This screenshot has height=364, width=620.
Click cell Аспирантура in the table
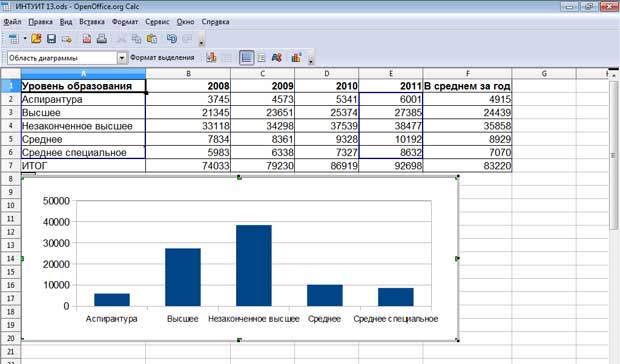point(83,99)
